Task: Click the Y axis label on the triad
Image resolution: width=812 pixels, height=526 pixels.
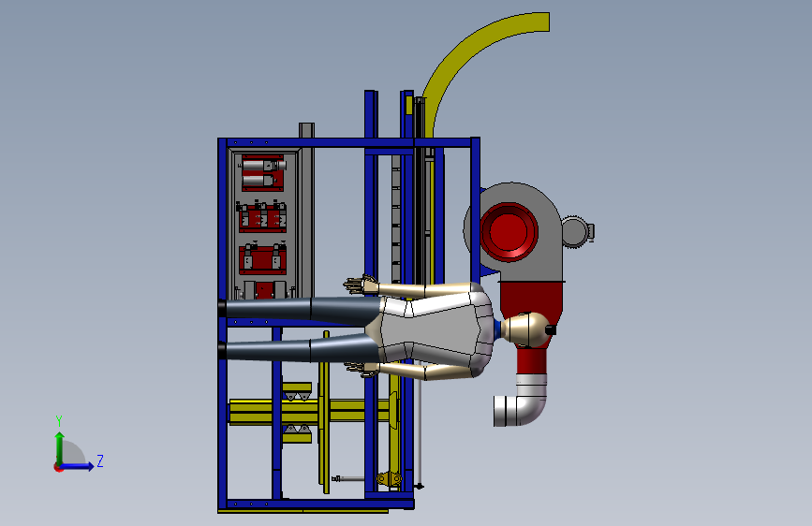Action: pyautogui.click(x=59, y=420)
